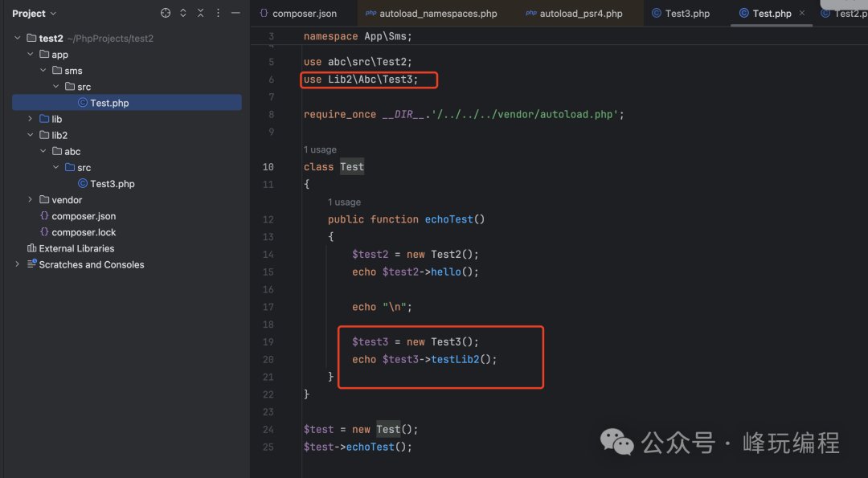The height and width of the screenshot is (478, 868).
Task: Select composer.lock file in the tree
Action: [84, 232]
